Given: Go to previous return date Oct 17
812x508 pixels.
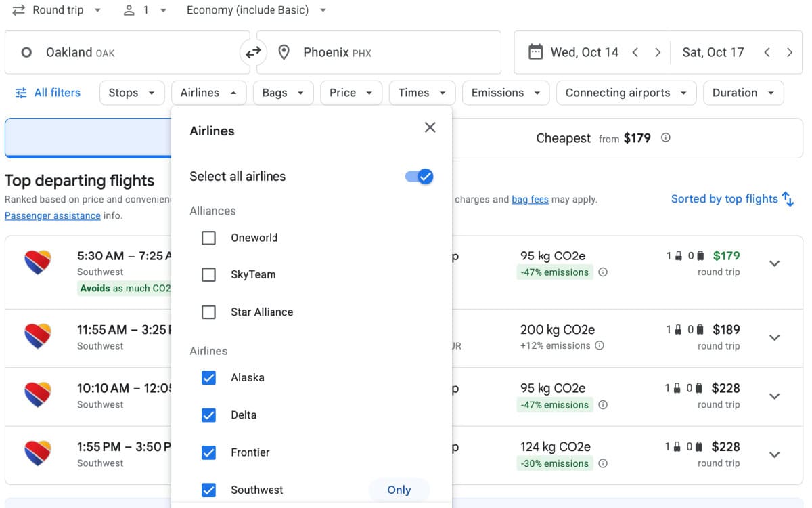Looking at the screenshot, I should [x=767, y=52].
